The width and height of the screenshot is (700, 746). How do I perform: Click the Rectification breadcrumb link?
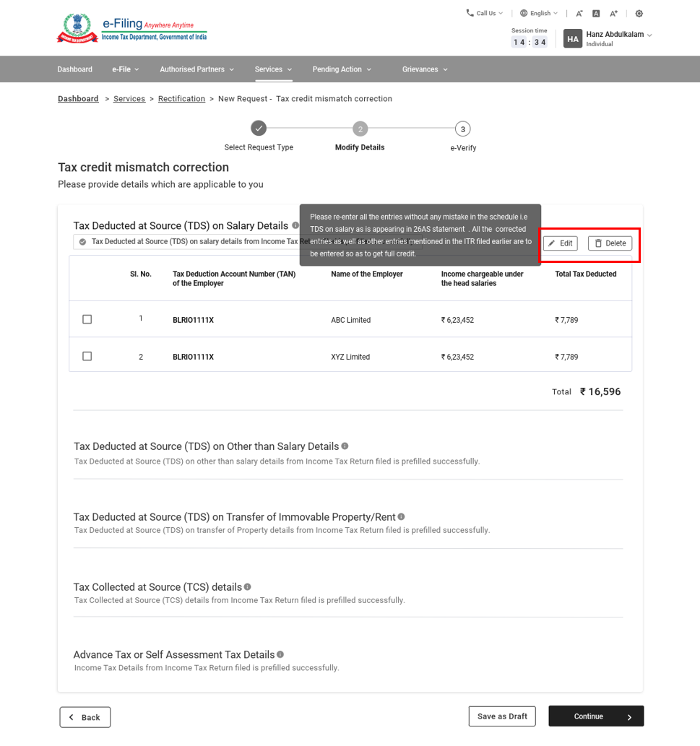(181, 99)
